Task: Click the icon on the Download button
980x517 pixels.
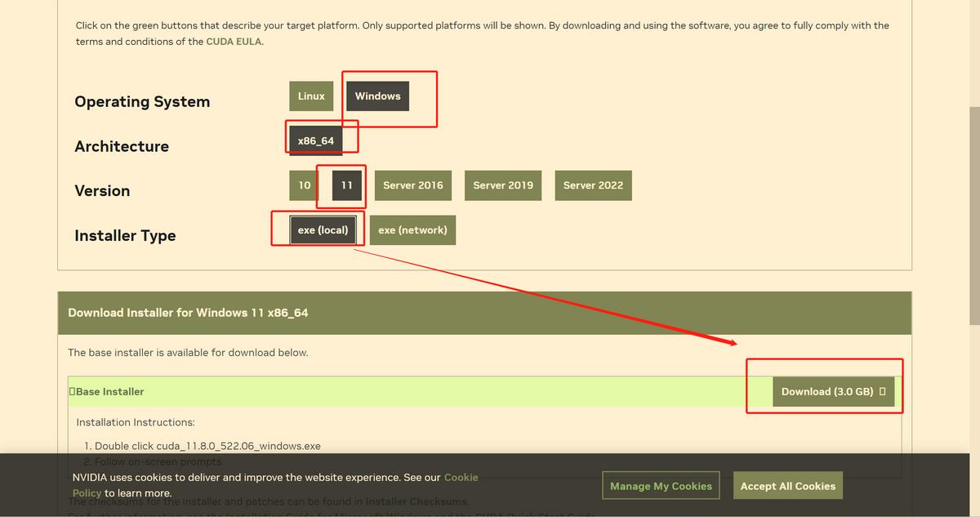Action: tap(882, 391)
